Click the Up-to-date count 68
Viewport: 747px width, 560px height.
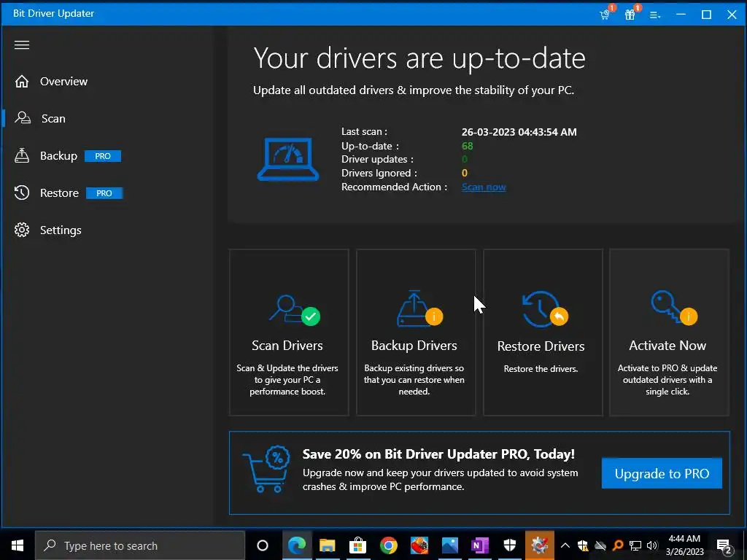(x=468, y=146)
